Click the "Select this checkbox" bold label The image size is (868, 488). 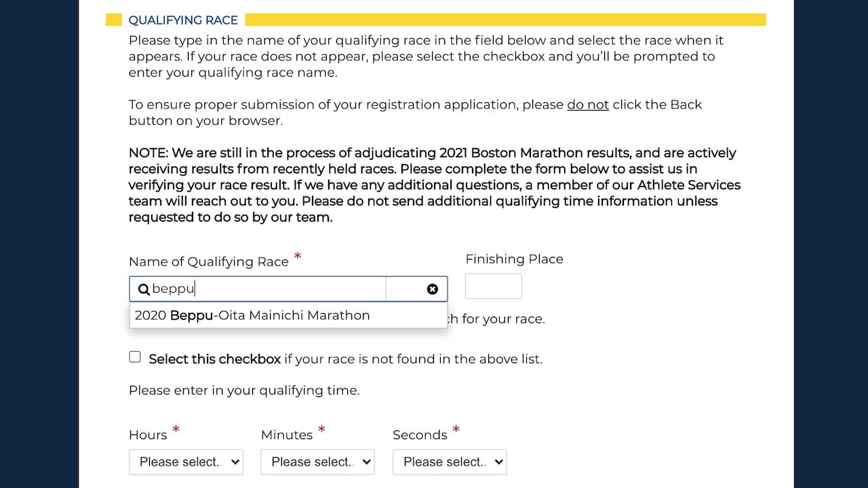[214, 359]
